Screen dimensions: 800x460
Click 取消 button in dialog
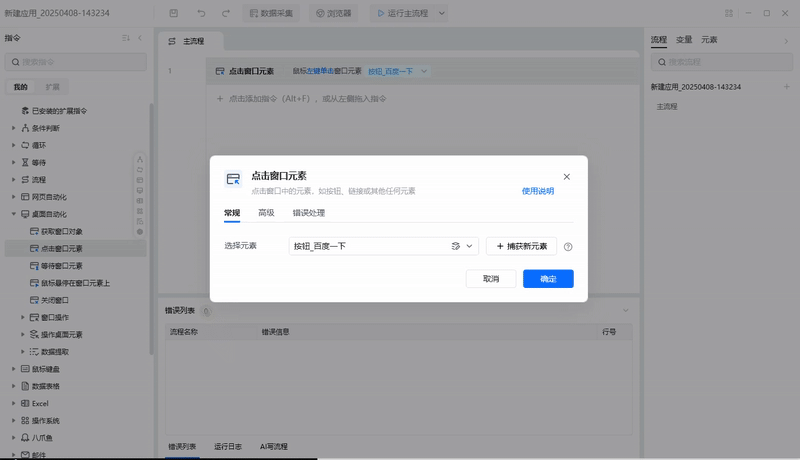(491, 278)
